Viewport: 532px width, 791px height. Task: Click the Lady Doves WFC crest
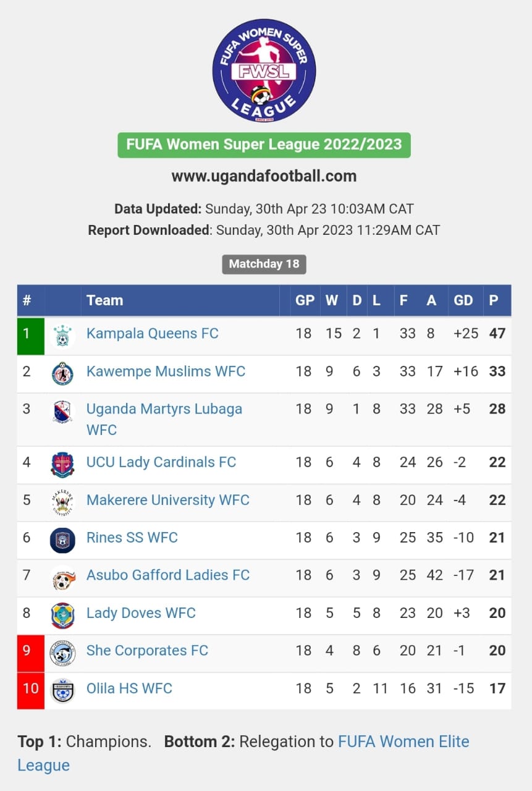coord(62,615)
